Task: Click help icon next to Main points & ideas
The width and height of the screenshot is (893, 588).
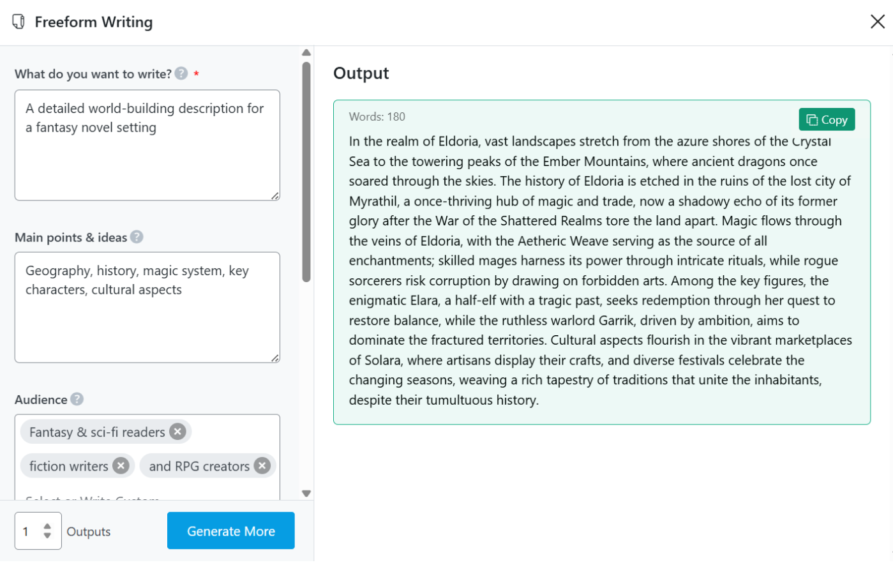Action: click(x=137, y=237)
